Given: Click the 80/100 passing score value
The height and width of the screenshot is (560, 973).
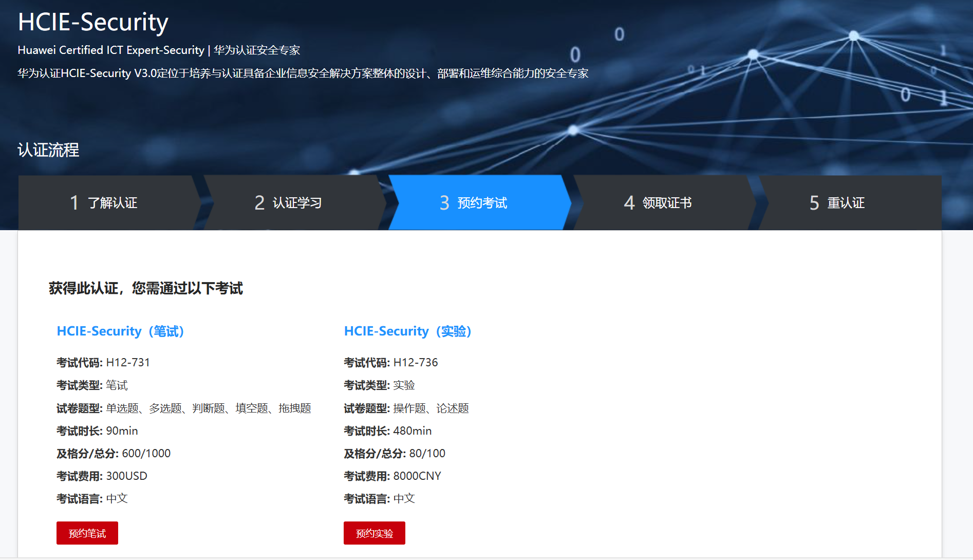Looking at the screenshot, I should [x=427, y=453].
